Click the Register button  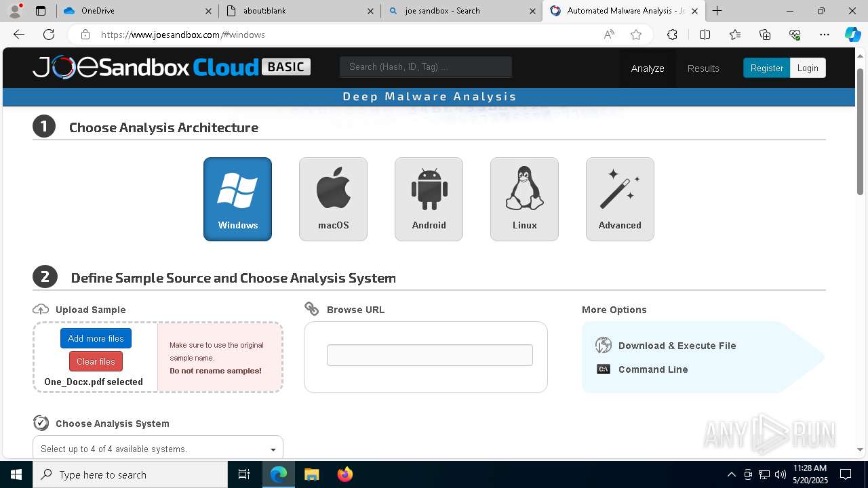(x=766, y=68)
